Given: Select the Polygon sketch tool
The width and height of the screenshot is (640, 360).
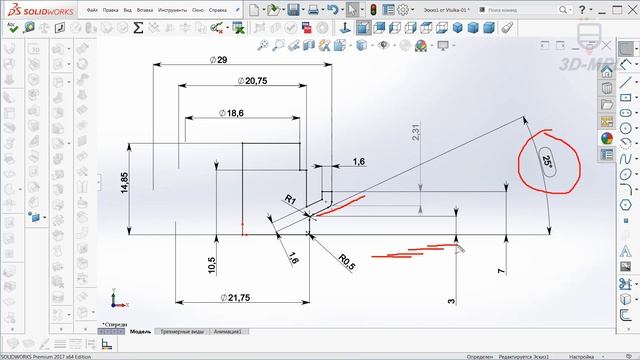Looking at the screenshot, I should (625, 204).
